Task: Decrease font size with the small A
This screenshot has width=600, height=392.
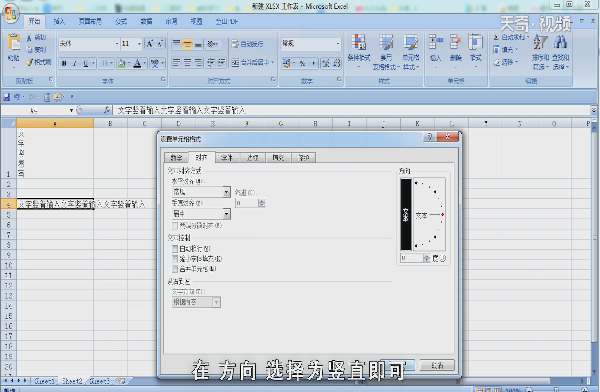Action: [160, 44]
